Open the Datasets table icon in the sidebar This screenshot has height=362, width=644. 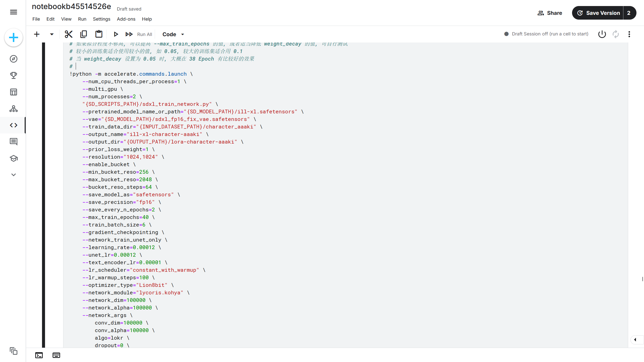click(14, 92)
